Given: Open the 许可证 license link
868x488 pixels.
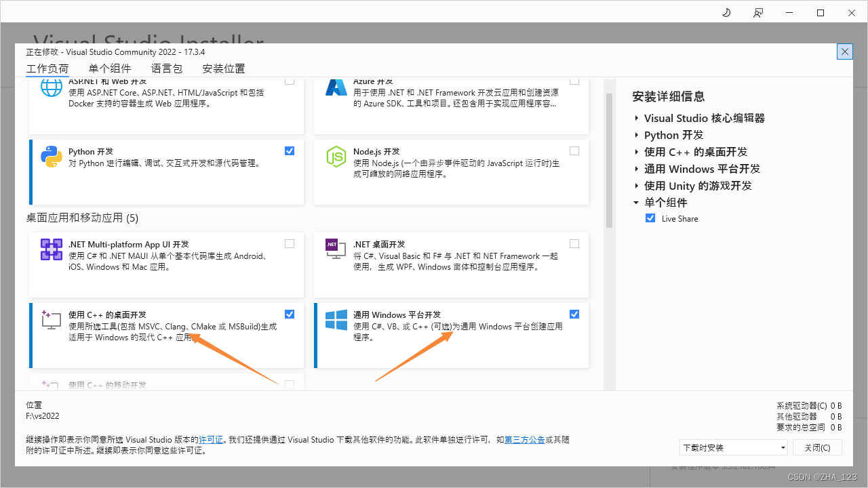Looking at the screenshot, I should (211, 440).
